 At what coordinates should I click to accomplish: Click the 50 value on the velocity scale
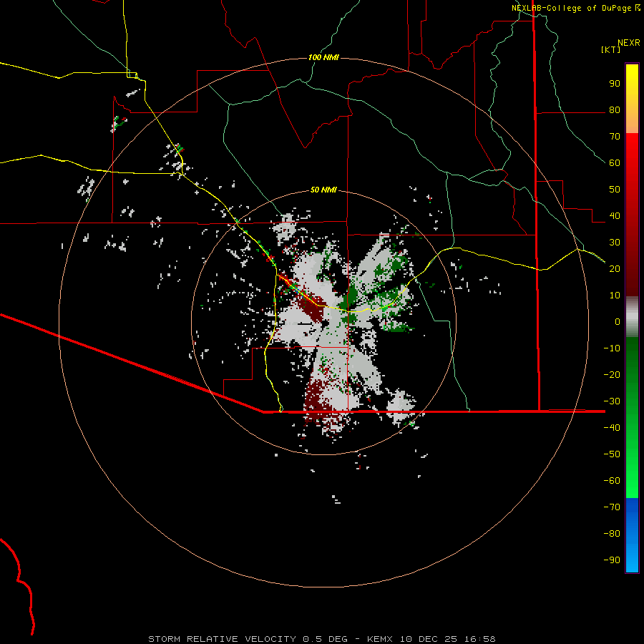coord(615,190)
